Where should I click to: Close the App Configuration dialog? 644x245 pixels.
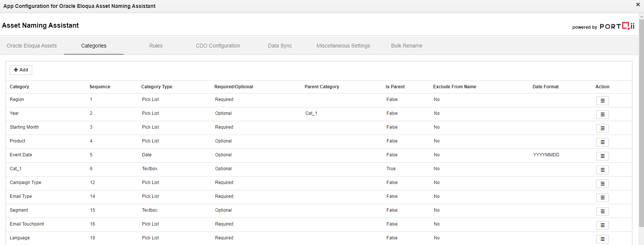[x=638, y=4]
